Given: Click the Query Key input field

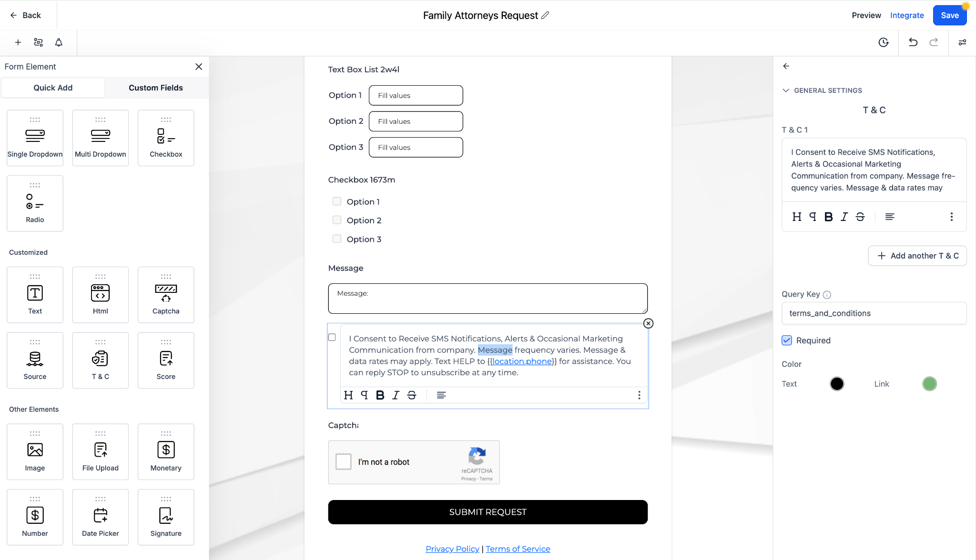Looking at the screenshot, I should click(874, 313).
